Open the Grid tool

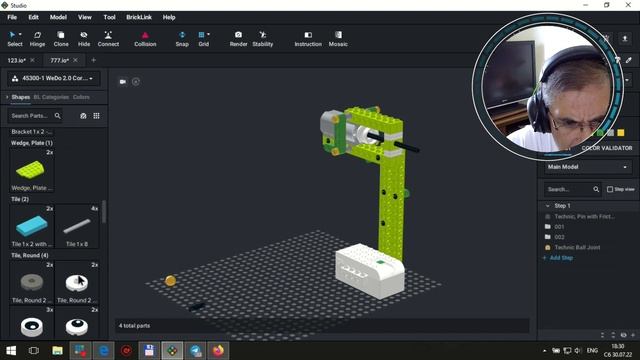click(x=202, y=39)
